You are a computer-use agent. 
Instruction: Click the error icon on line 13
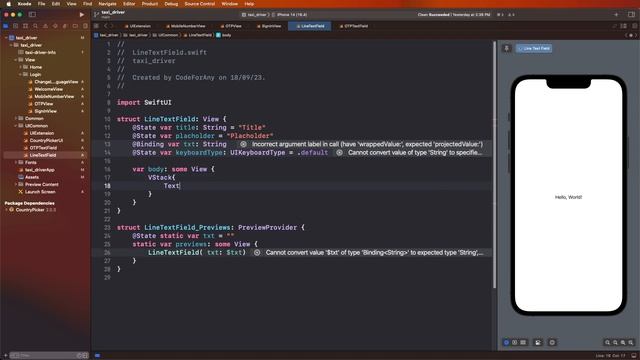[243, 144]
